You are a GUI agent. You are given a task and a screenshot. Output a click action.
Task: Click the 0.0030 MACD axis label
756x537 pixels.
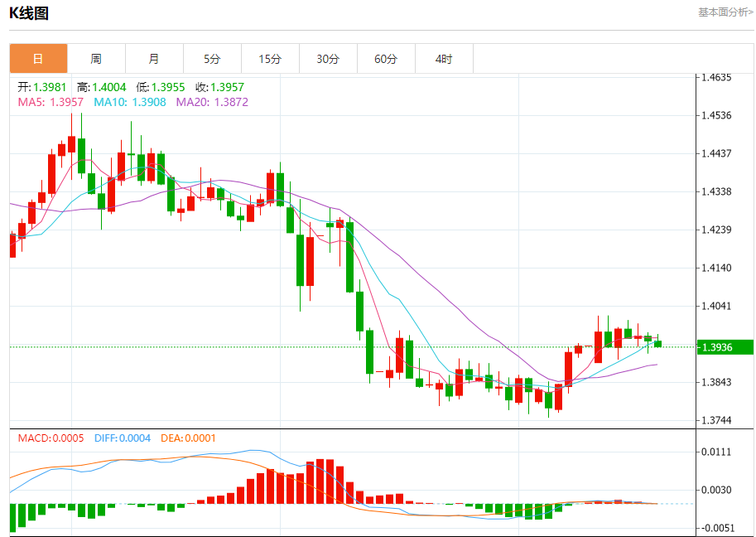716,491
